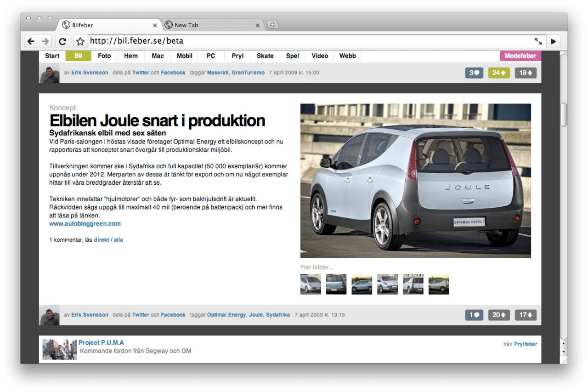Click the Sydafrika tag link

tap(278, 315)
